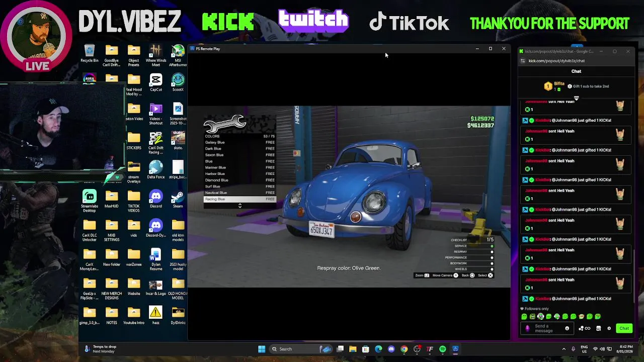Open the Windows Start menu
644x362 pixels.
click(x=262, y=349)
